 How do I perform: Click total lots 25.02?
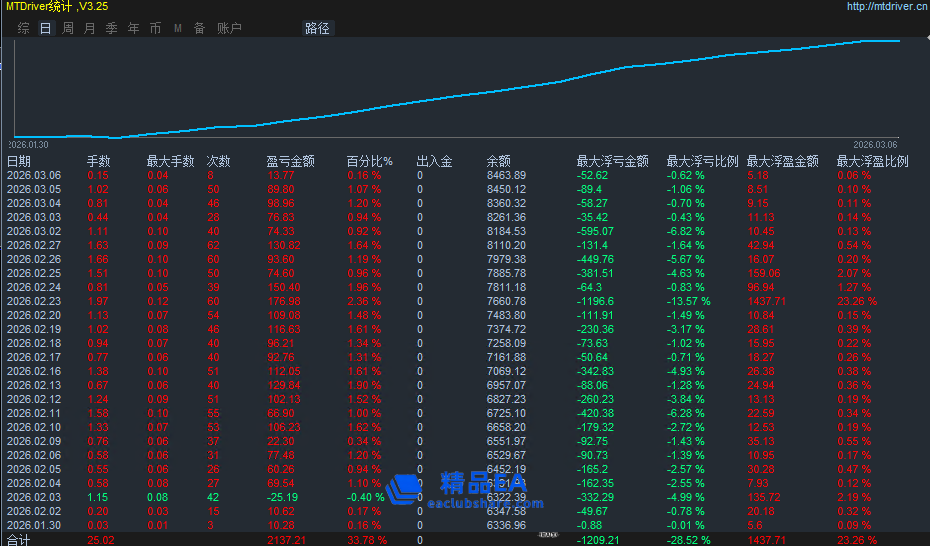coord(100,540)
